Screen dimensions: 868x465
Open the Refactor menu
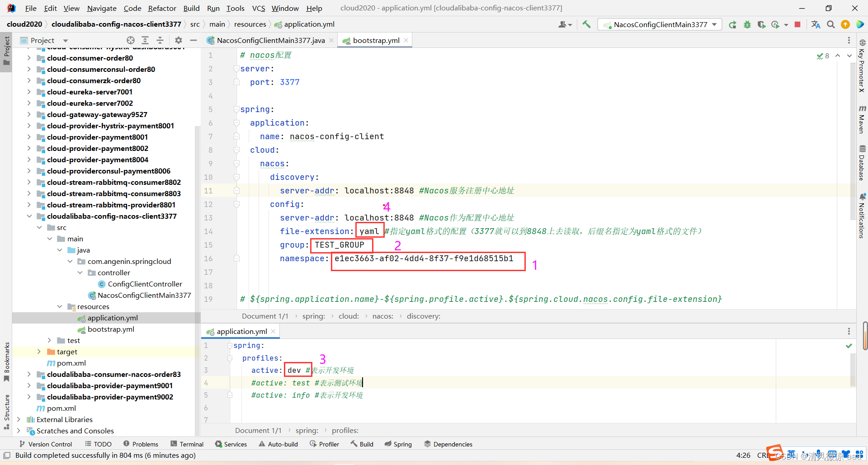[162, 8]
